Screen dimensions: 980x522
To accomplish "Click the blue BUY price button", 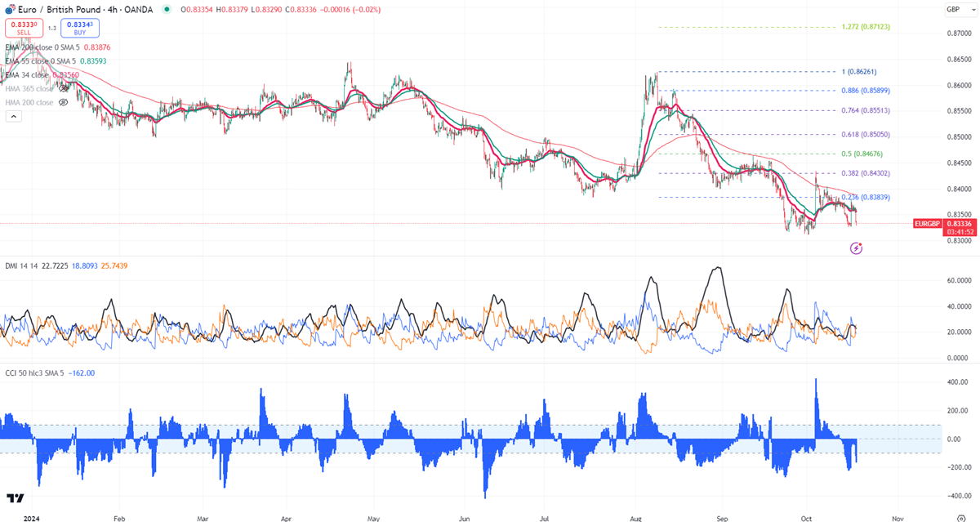I will tap(79, 28).
